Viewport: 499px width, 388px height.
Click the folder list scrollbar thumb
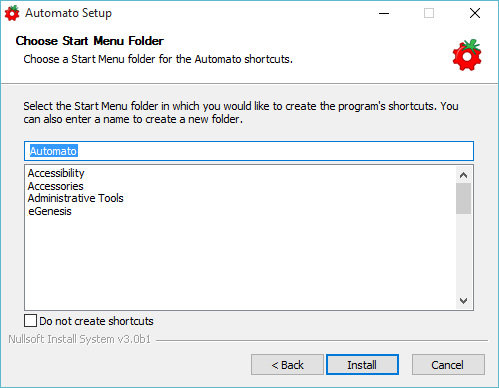tap(463, 198)
